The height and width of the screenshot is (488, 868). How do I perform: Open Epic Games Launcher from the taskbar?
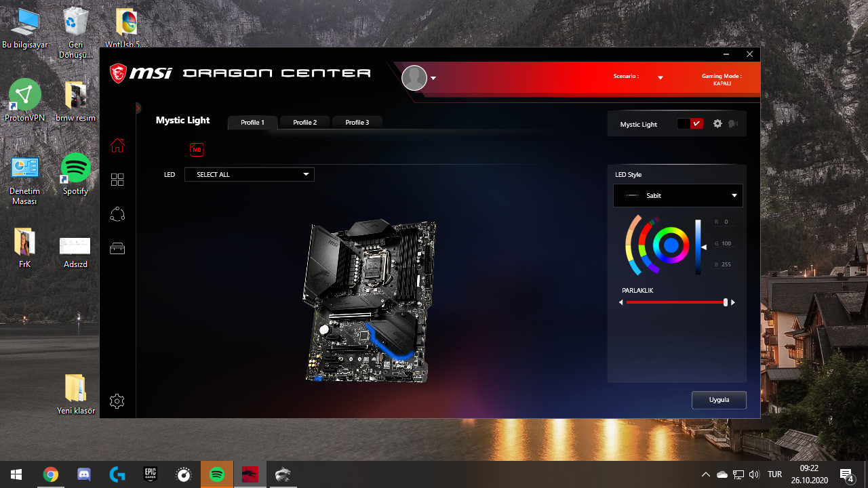click(150, 474)
